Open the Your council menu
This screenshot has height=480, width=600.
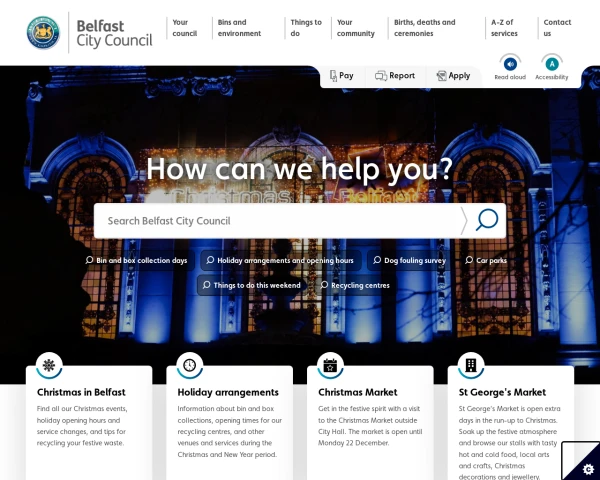(x=184, y=28)
